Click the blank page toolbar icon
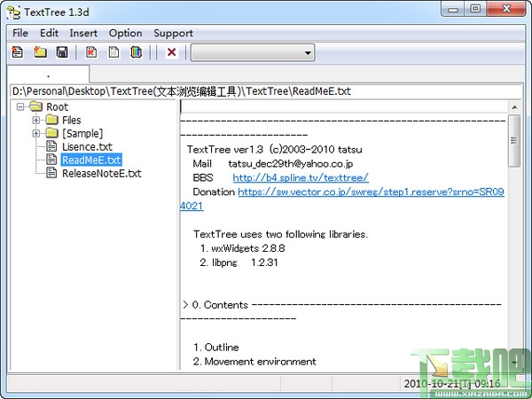This screenshot has width=532, height=399. tap(113, 52)
